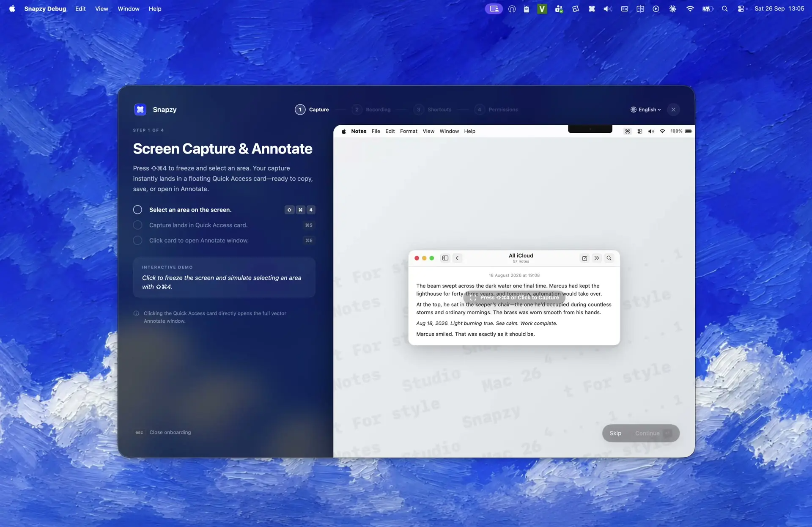This screenshot has height=527, width=812.
Task: Click the compose new note icon in Notes
Action: coord(584,258)
